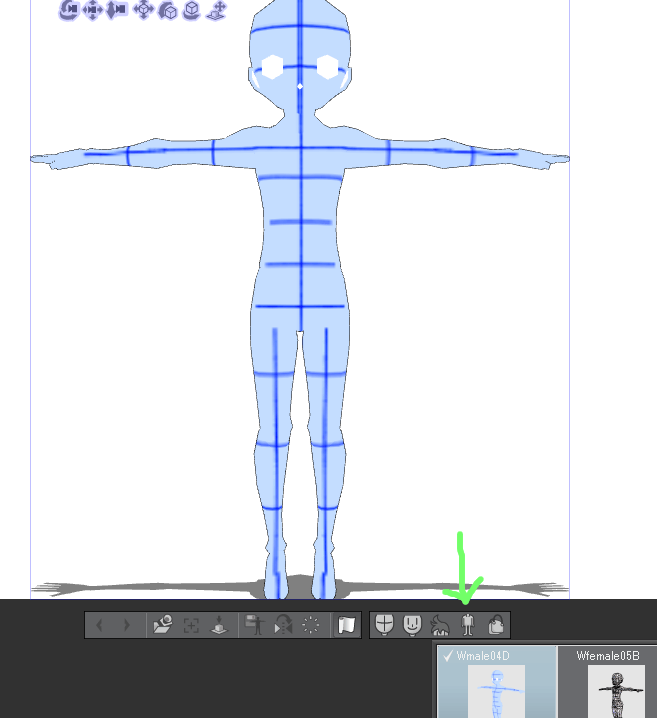This screenshot has width=657, height=718.
Task: Open the camera angle preset icon
Action: 162,626
